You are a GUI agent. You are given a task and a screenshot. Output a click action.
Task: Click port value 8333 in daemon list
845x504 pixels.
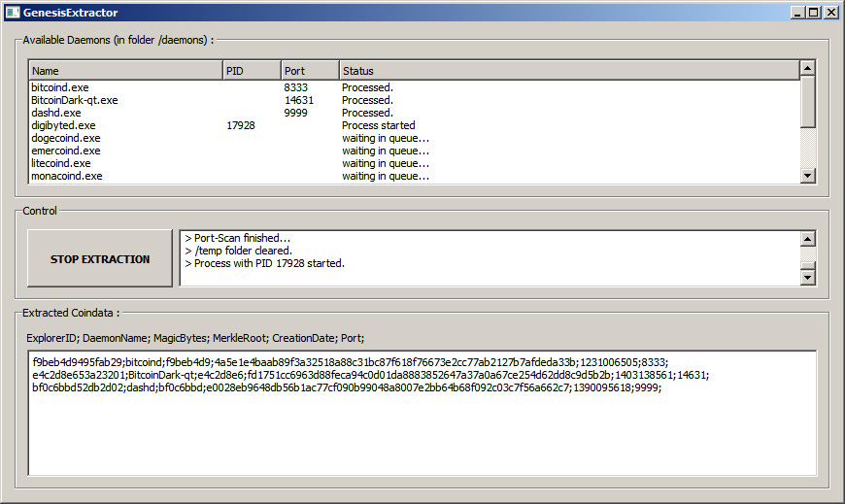tap(296, 87)
